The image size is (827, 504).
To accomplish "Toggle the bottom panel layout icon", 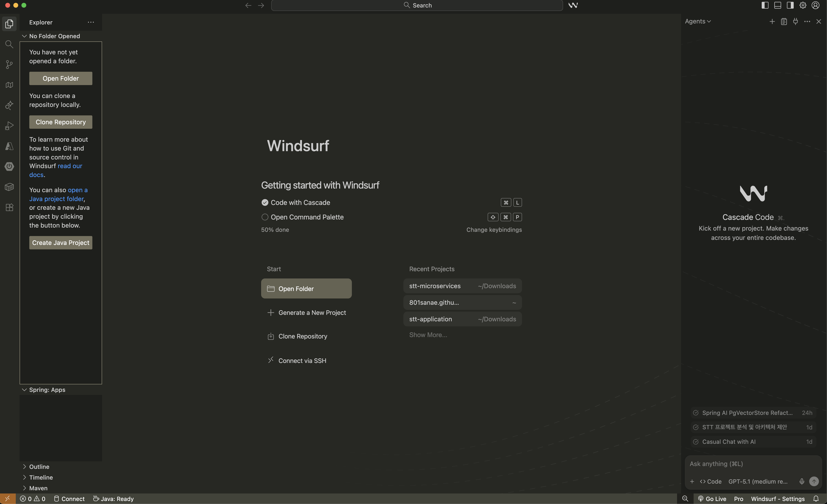I will tap(778, 5).
